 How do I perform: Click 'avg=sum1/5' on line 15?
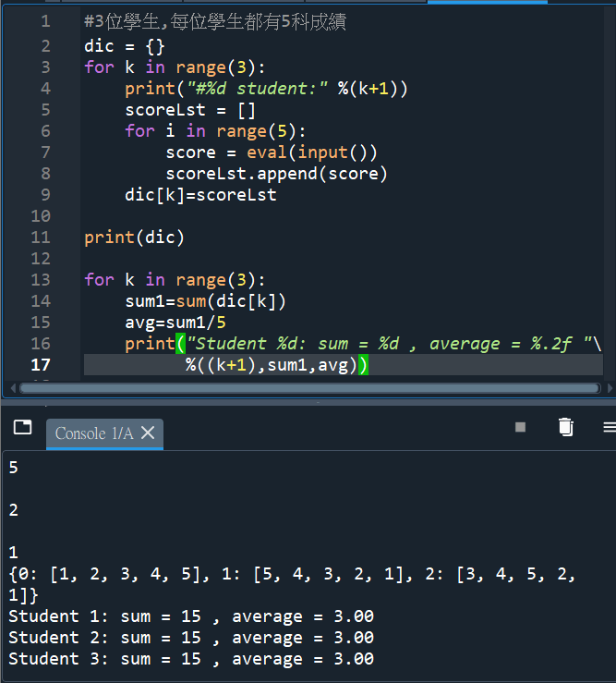[175, 323]
